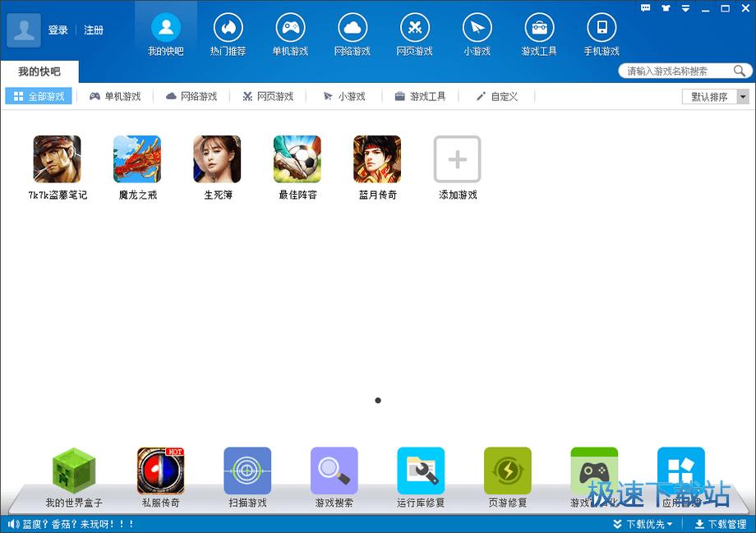Click the 登录 login link
Screen dimensions: 756x533
point(58,30)
